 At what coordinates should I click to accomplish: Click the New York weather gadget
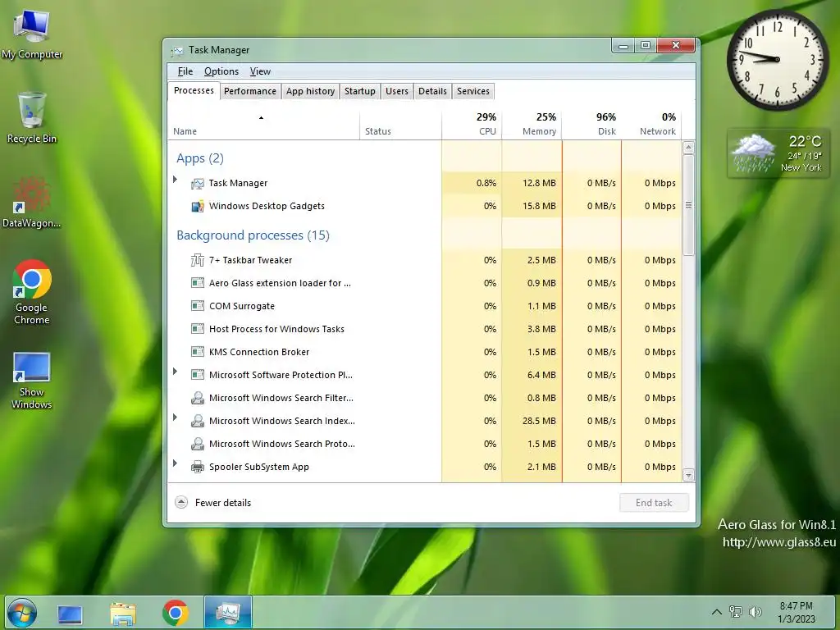[x=778, y=153]
